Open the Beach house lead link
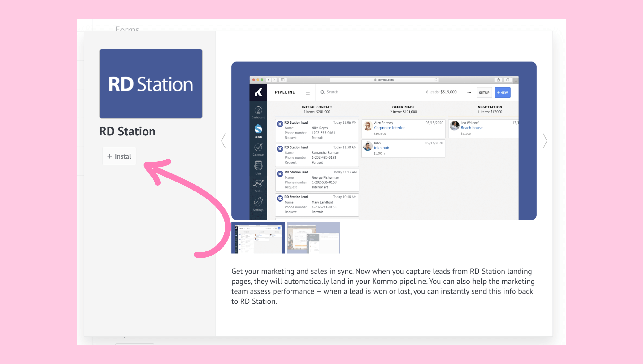643x364 pixels. tap(472, 128)
